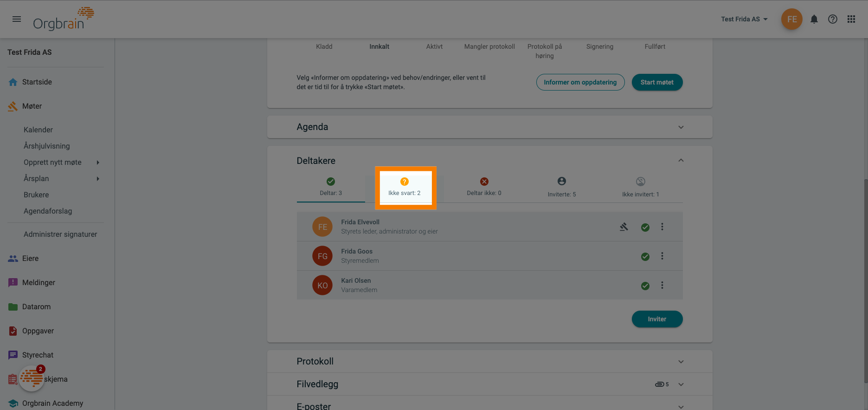Select the Ikke svart: 2 tab

pos(405,187)
